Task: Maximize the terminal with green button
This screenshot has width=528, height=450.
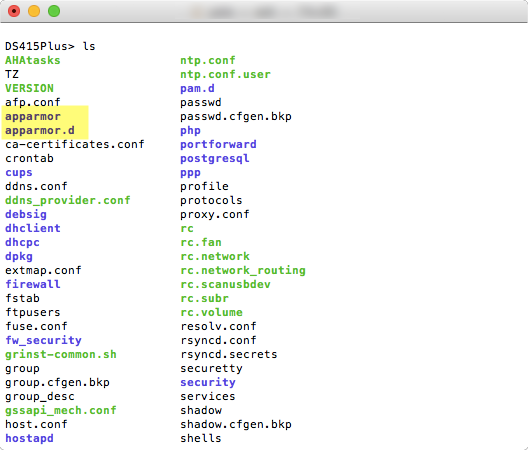Action: pyautogui.click(x=54, y=11)
